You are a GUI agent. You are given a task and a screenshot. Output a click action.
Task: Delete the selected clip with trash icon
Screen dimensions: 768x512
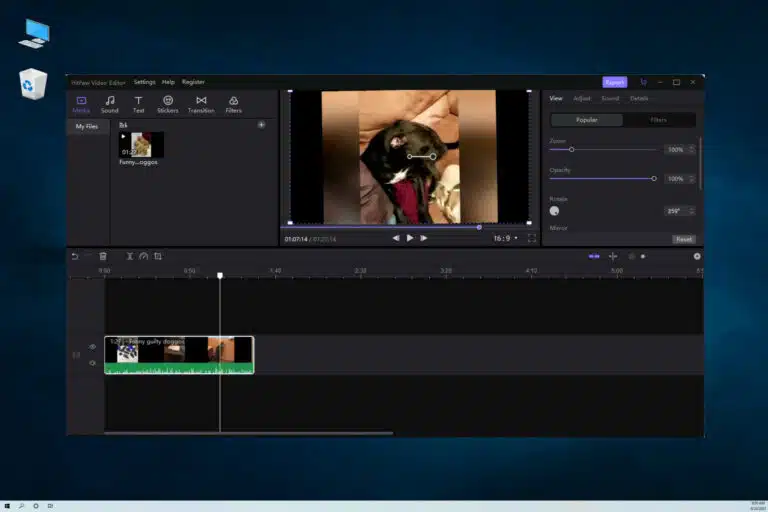103,256
